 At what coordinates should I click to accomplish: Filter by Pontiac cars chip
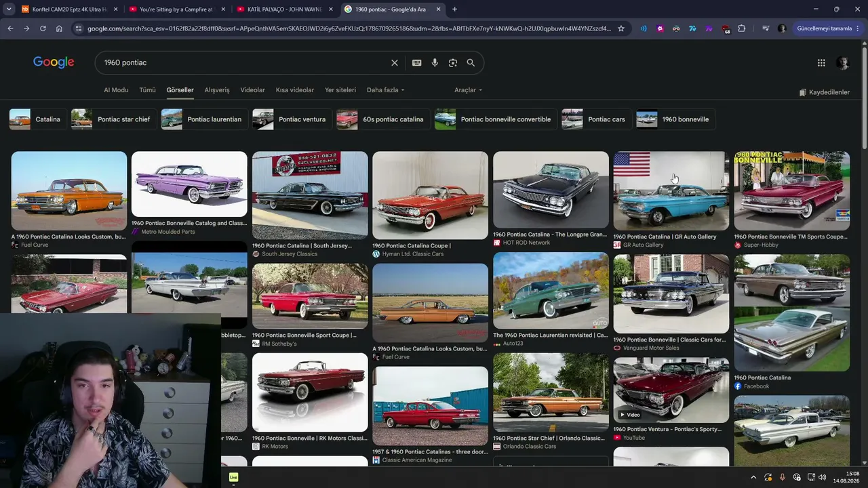coord(597,119)
